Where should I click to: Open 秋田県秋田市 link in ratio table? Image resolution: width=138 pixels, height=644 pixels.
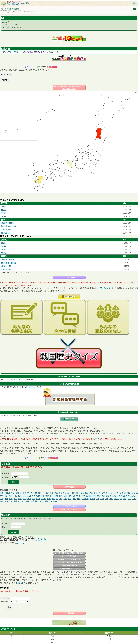click(5, 266)
